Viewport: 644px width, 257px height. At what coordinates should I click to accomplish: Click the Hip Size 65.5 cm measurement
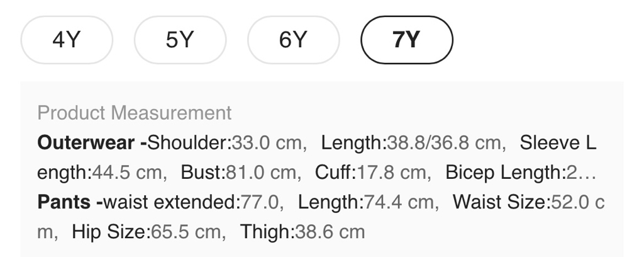tap(148, 231)
